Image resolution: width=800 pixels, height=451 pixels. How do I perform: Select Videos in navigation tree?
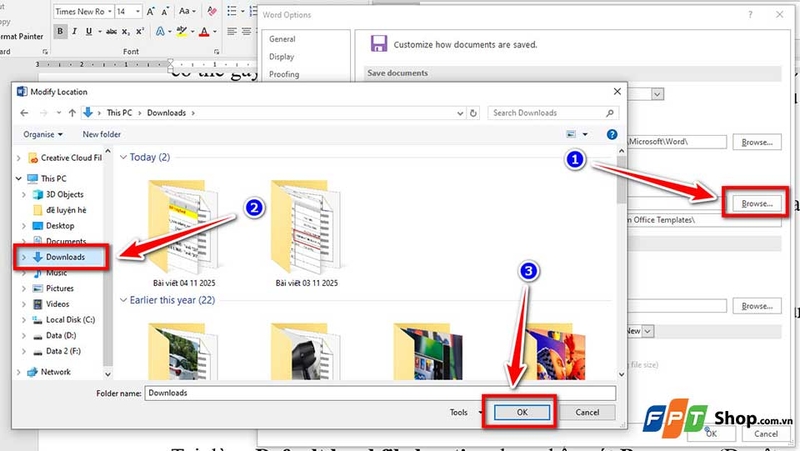click(57, 304)
